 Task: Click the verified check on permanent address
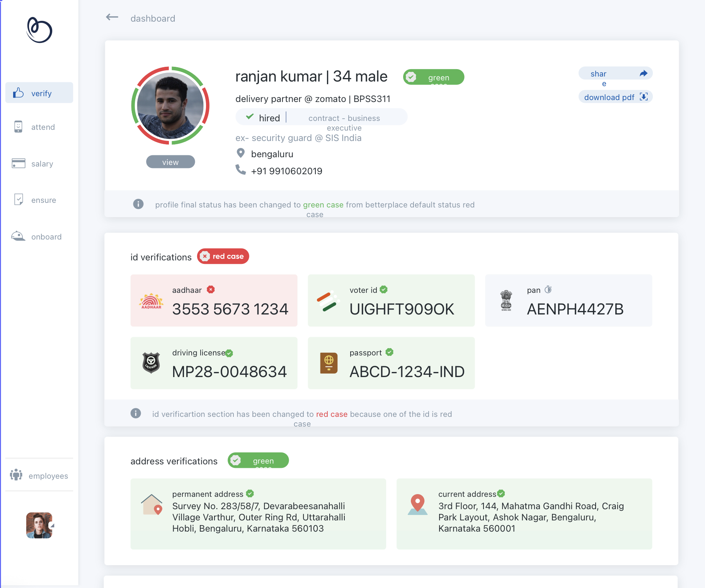pos(250,493)
